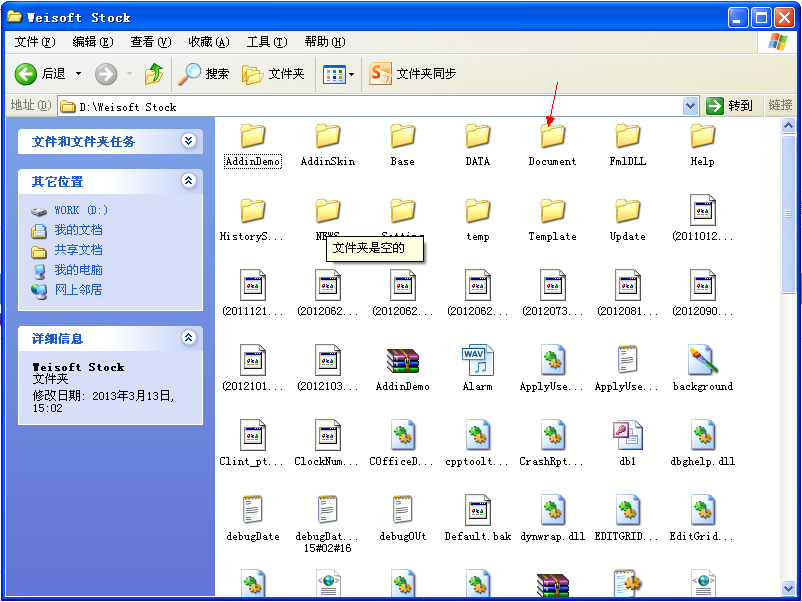Open the address bar dropdown arrow
The image size is (802, 602).
tap(690, 106)
